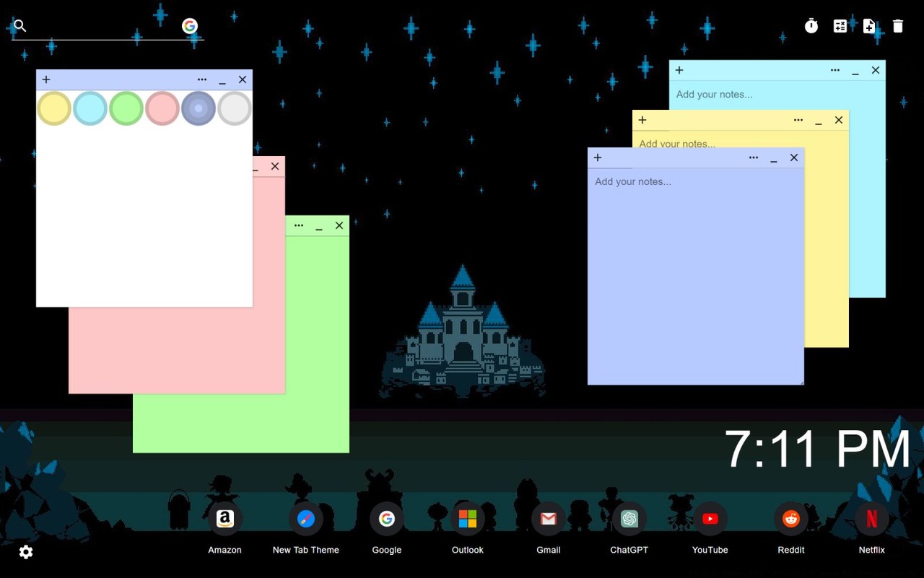Open the options menu on the white note

202,79
